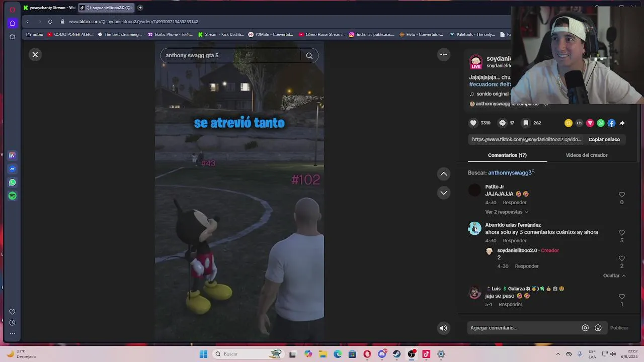
Task: Open Patito Jr's profile avatar
Action: (474, 190)
